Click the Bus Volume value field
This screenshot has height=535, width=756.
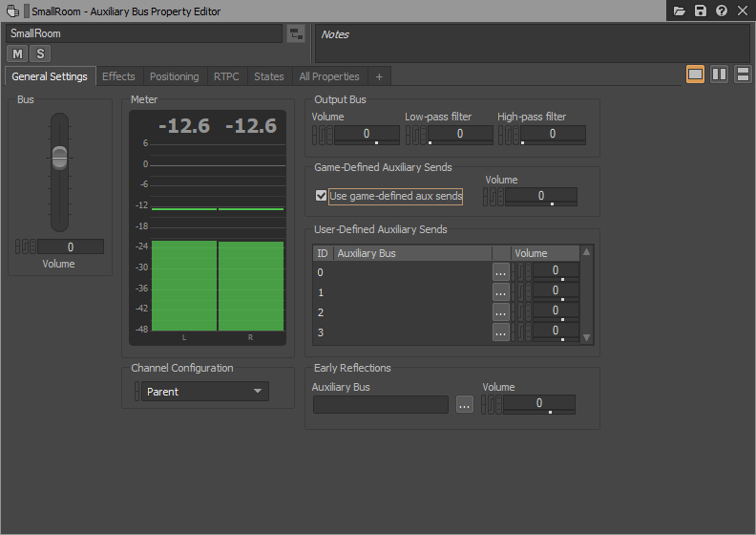point(71,246)
